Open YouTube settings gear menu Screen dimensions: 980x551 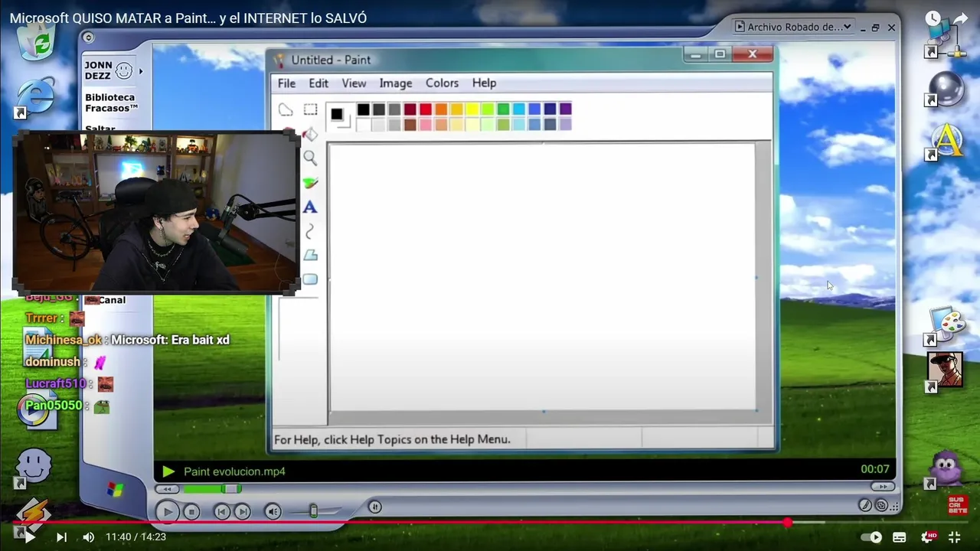coord(928,537)
